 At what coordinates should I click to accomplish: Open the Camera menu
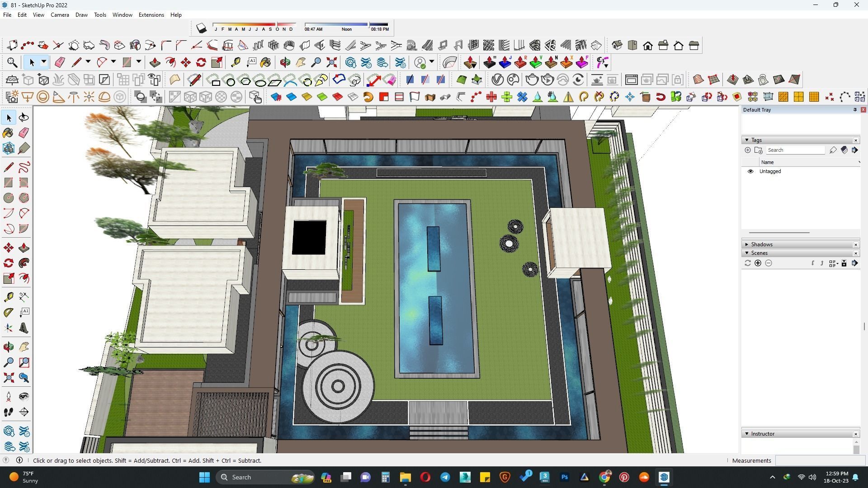(60, 15)
